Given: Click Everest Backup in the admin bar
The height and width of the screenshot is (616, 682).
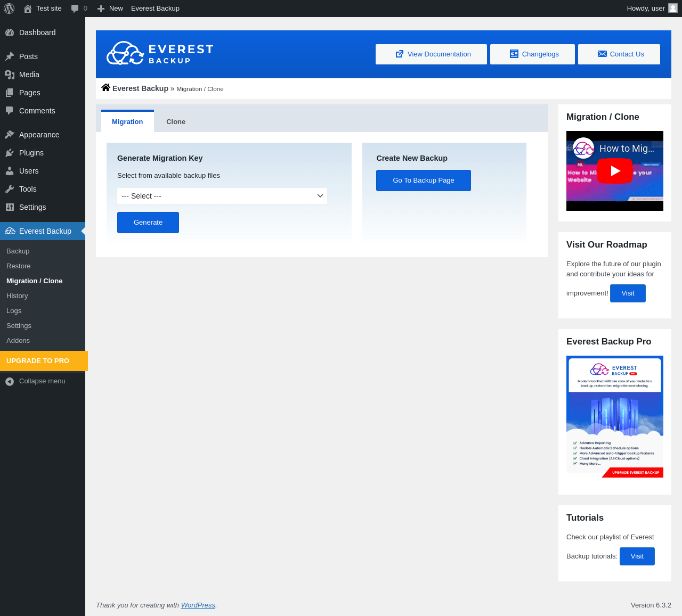Looking at the screenshot, I should pos(155,9).
